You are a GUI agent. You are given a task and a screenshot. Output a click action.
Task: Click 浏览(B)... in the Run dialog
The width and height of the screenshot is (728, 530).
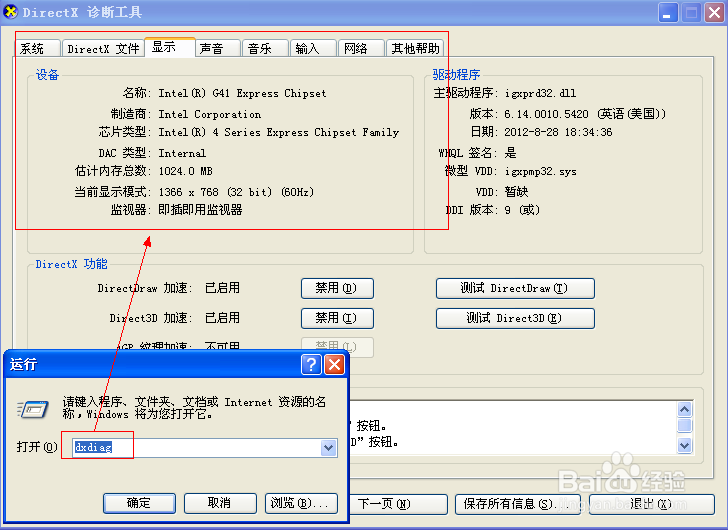[301, 503]
